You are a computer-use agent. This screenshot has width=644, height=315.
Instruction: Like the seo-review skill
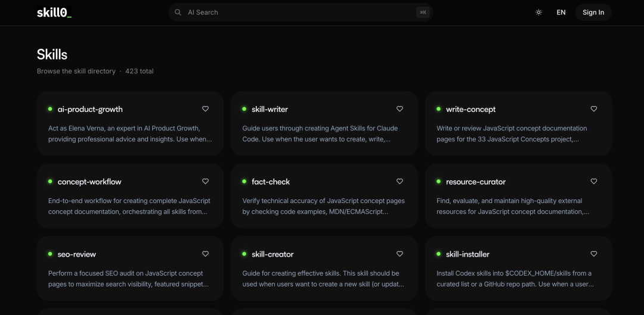tap(206, 254)
